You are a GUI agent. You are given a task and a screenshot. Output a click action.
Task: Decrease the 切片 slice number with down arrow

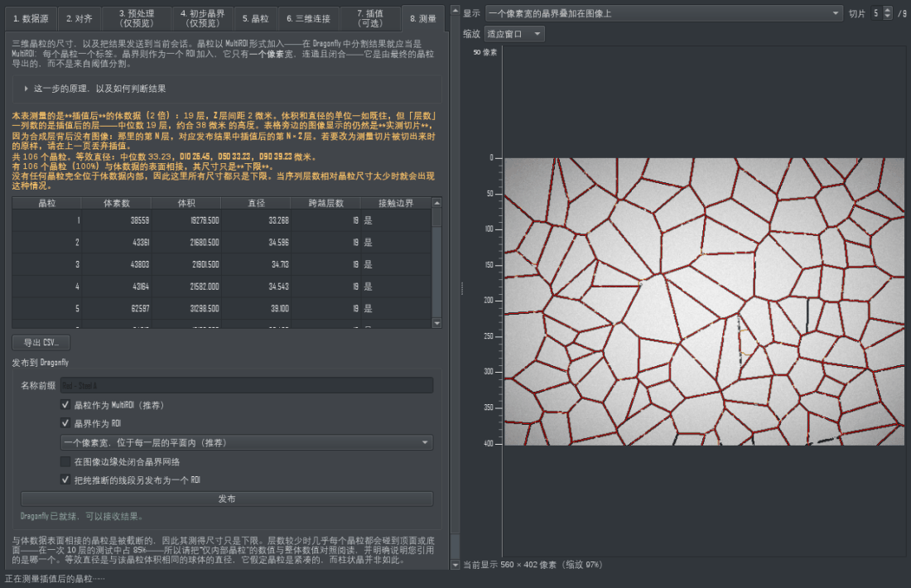pyautogui.click(x=887, y=17)
